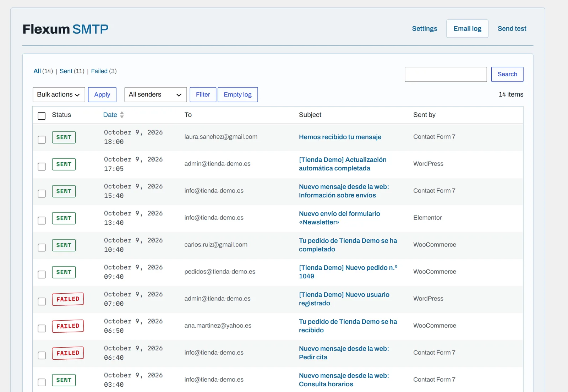Click the '14 items' count text
This screenshot has height=392, width=568.
pyautogui.click(x=511, y=94)
